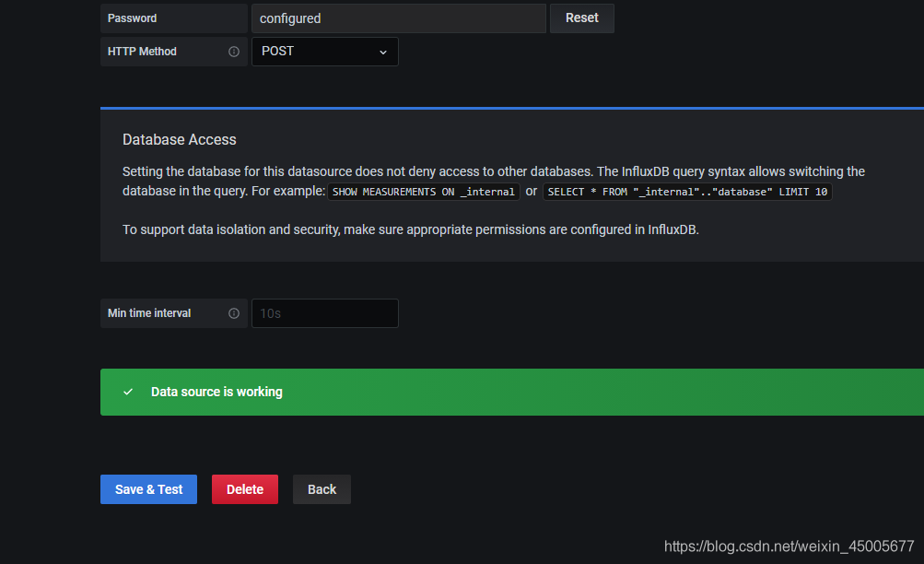Click the HTTP Method label

point(142,52)
